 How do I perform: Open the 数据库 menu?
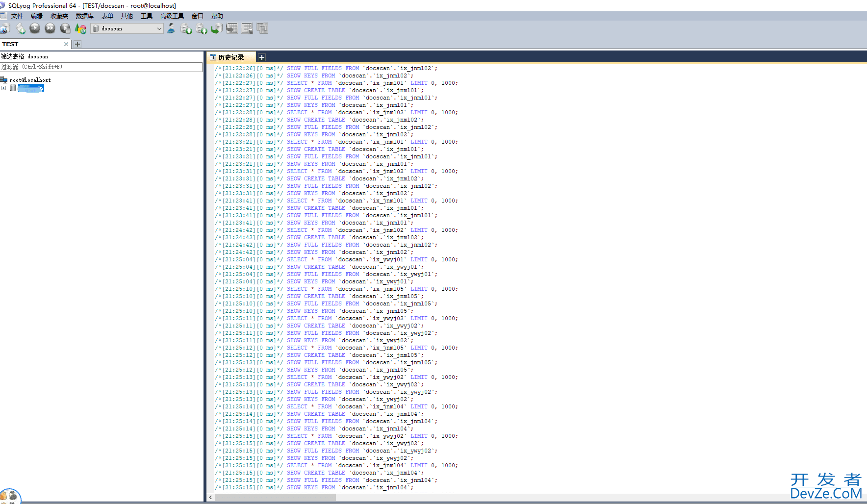tap(85, 16)
